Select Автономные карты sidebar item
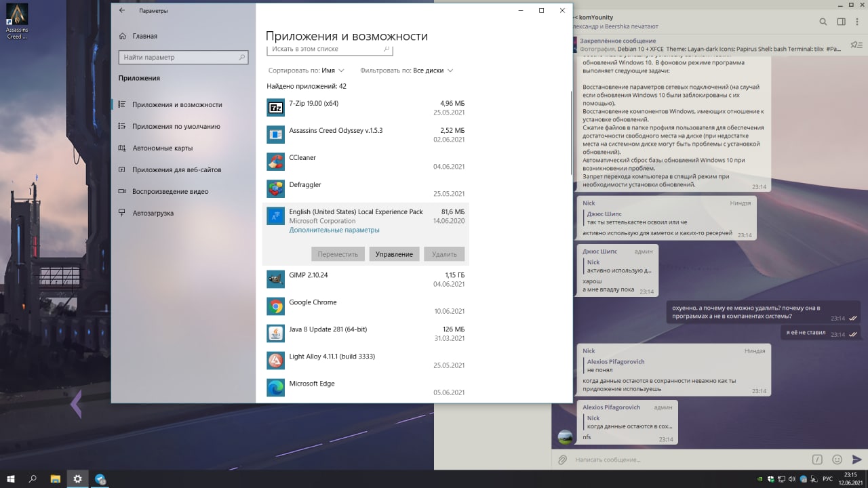Image resolution: width=868 pixels, height=488 pixels. tap(183, 148)
